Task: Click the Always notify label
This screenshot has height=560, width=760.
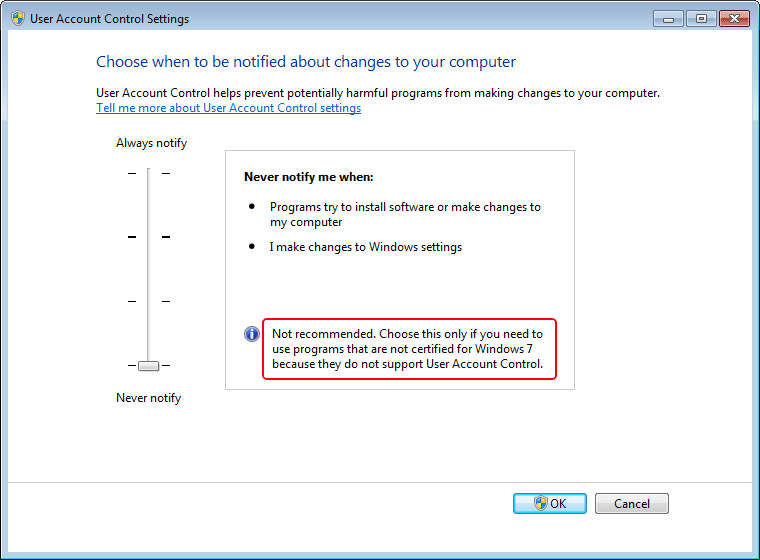Action: [151, 143]
